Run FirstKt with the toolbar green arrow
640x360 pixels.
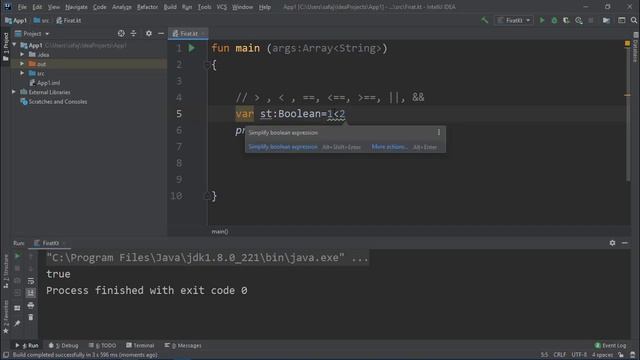542,20
